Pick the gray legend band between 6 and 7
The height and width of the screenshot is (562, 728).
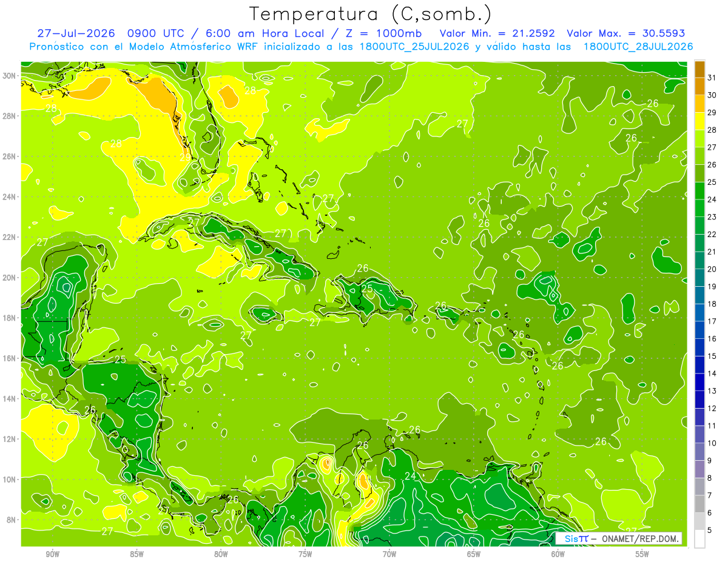coord(699,504)
